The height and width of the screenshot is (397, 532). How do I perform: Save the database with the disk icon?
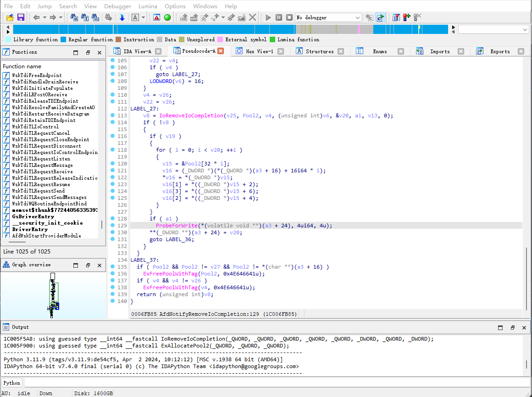(21, 17)
